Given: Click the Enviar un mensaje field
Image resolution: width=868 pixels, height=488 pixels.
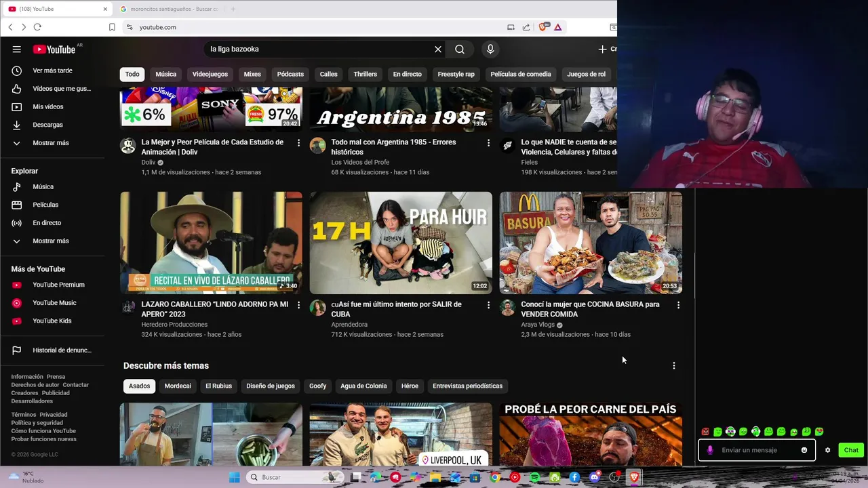Looking at the screenshot, I should 756,450.
